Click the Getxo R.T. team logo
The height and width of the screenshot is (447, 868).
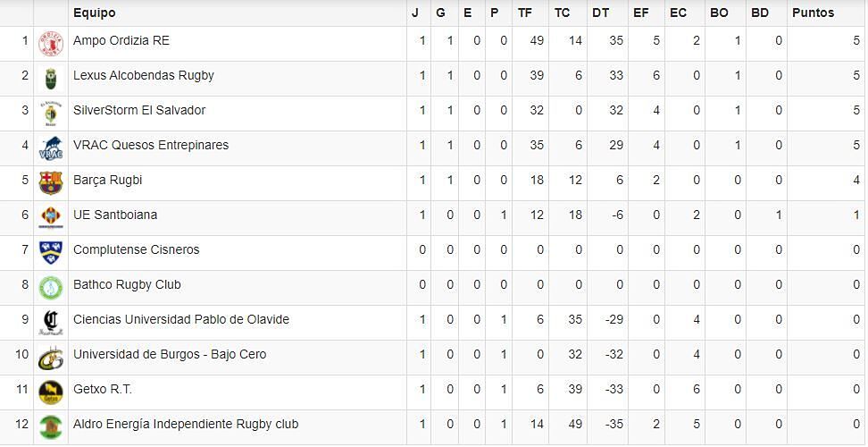(51, 392)
